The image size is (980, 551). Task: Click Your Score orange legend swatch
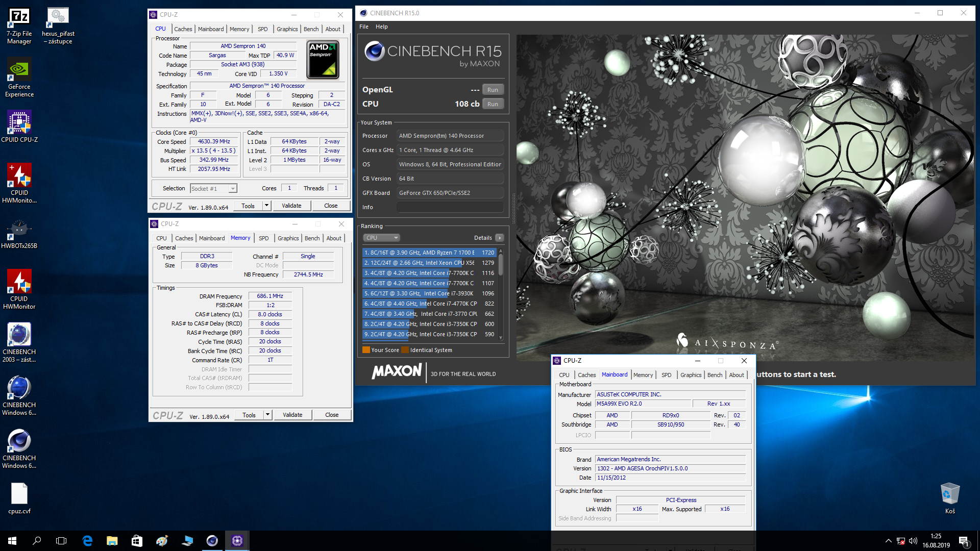[x=366, y=350]
